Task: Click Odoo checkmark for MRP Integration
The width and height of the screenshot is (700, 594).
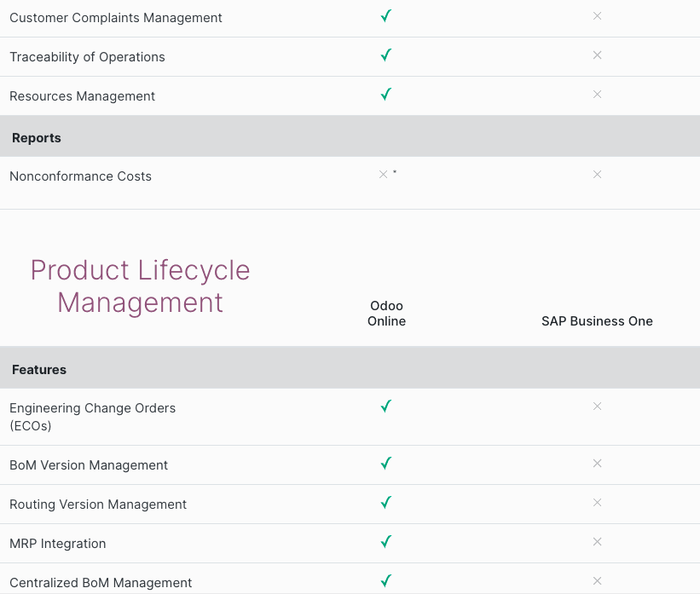Action: tap(386, 542)
